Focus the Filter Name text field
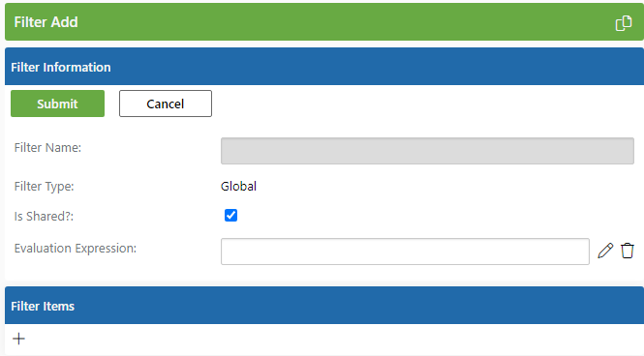Viewport: 644px width, 356px height. pyautogui.click(x=427, y=151)
